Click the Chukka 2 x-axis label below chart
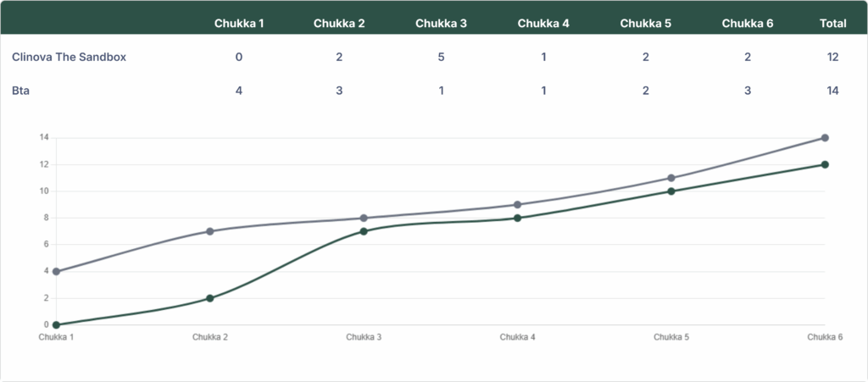This screenshot has height=382, width=868. pyautogui.click(x=209, y=337)
